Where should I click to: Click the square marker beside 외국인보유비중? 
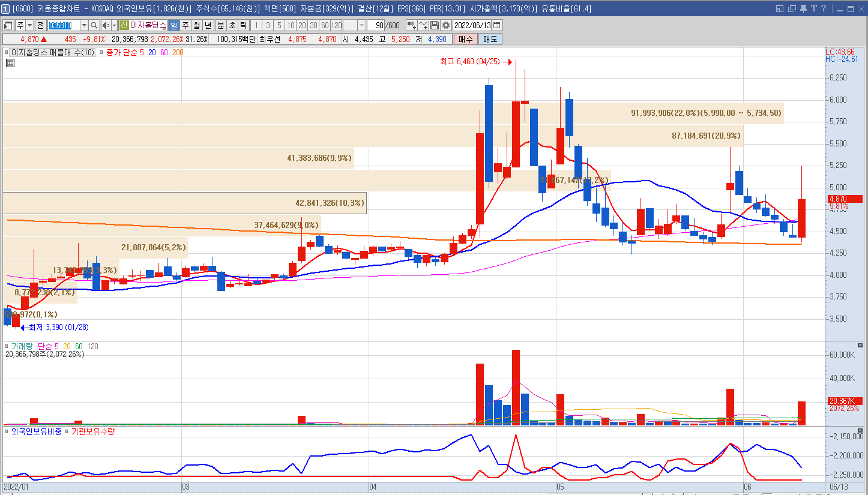[6, 431]
